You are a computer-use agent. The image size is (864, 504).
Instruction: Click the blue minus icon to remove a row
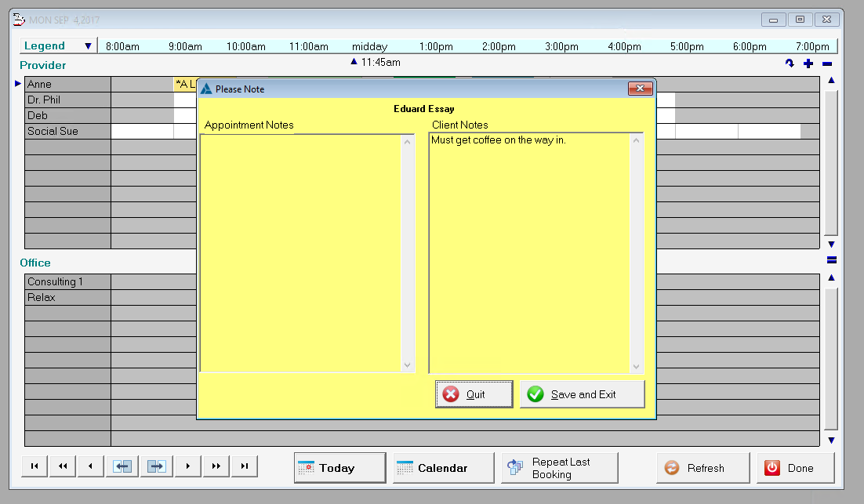[826, 63]
